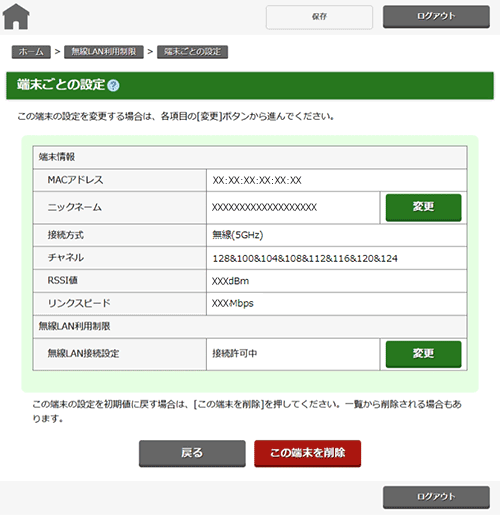The image size is (500, 517).
Task: Select the nickname value XXXXXXXXXXXXXXXXXXXX
Action: (x=264, y=207)
